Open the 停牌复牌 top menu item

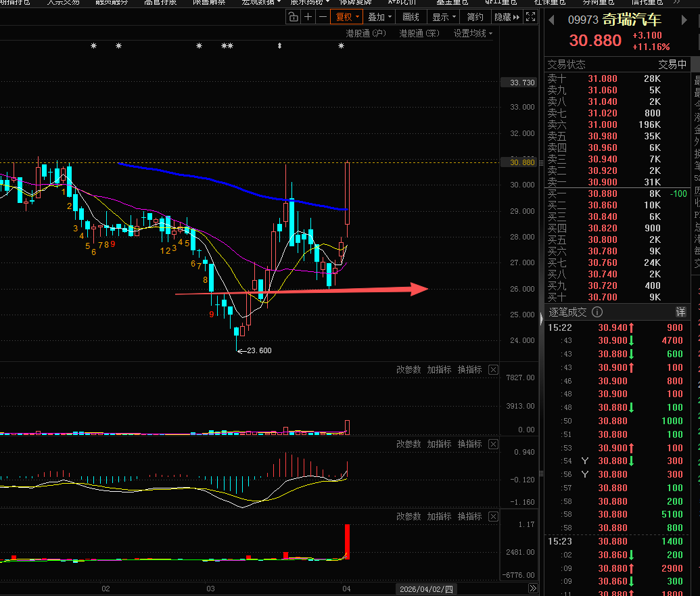[355, 2]
